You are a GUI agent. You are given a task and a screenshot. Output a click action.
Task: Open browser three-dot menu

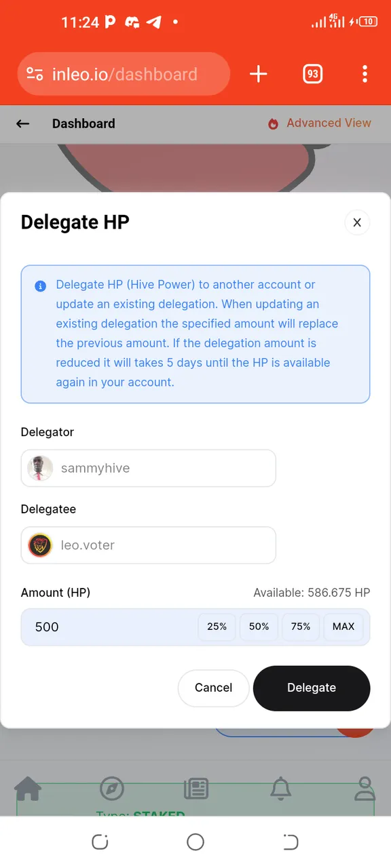[365, 75]
